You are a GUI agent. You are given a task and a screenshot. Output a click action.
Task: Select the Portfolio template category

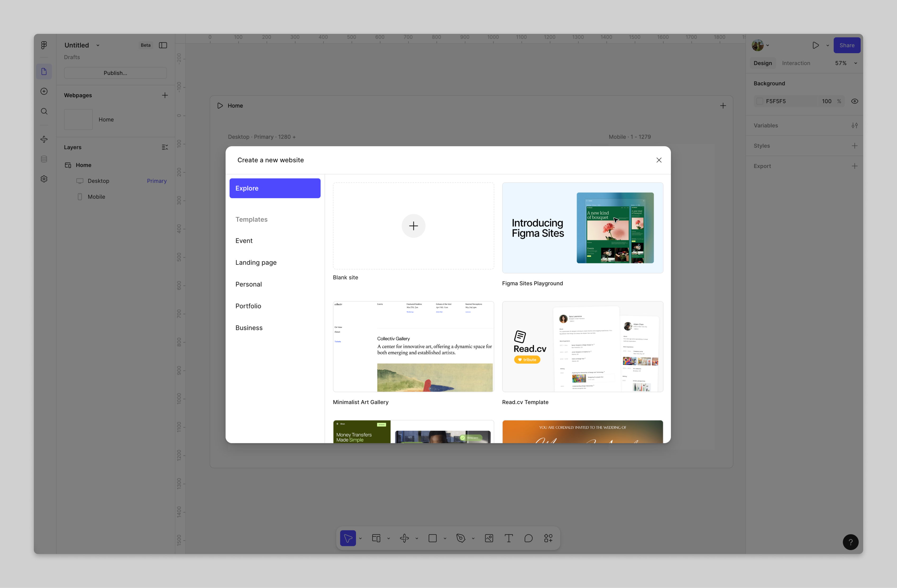[x=248, y=306]
